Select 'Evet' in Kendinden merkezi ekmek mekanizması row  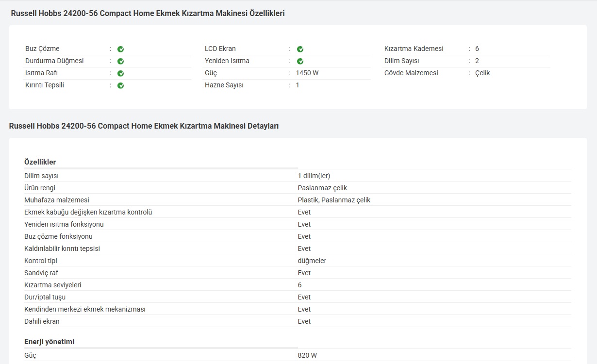click(x=304, y=309)
